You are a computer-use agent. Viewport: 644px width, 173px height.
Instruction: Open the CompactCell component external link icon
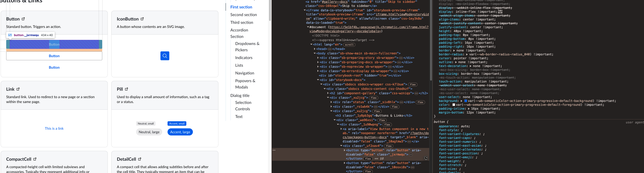35,159
